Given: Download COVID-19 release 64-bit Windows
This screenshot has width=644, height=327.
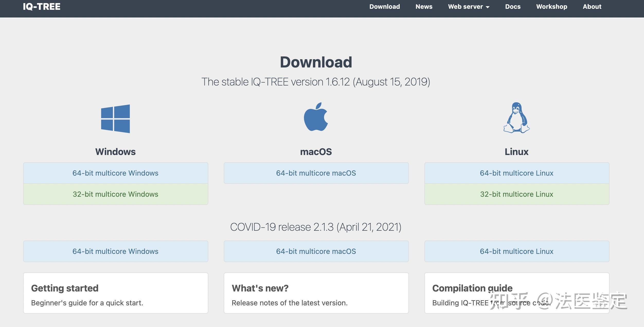Looking at the screenshot, I should [115, 251].
